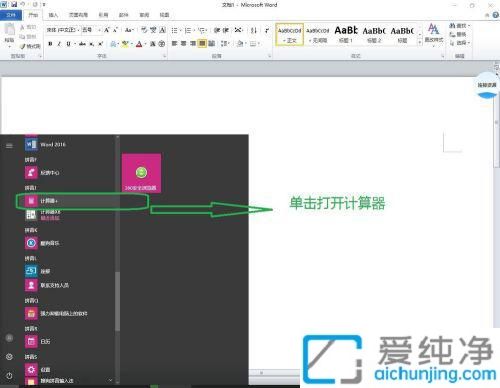Toggle Bold formatting
This screenshot has width=500, height=388.
[x=50, y=44]
